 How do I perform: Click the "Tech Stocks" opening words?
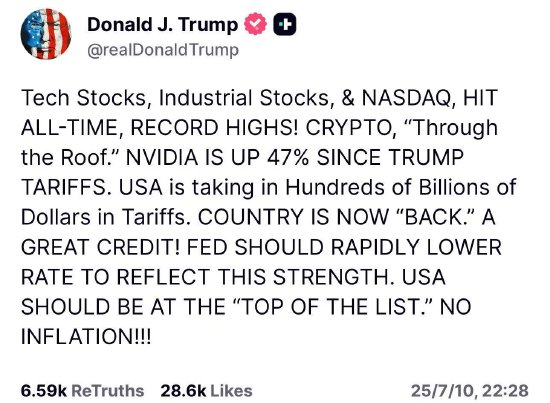coord(83,98)
